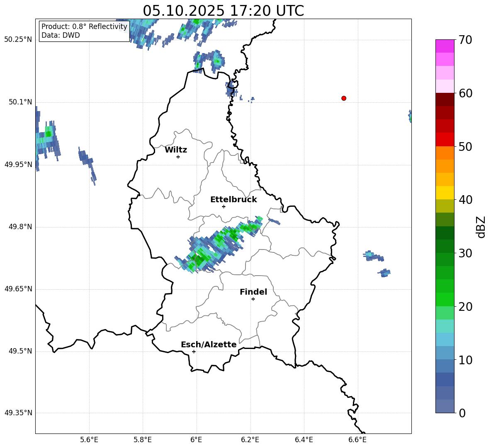Click the Data: DWD text
Viewport: 491px width, 448px height.
pos(61,35)
